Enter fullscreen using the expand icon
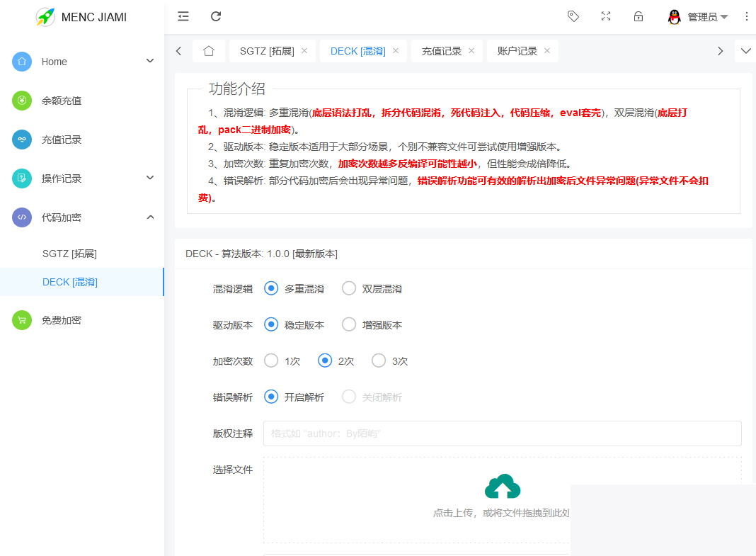The image size is (756, 556). [x=606, y=16]
